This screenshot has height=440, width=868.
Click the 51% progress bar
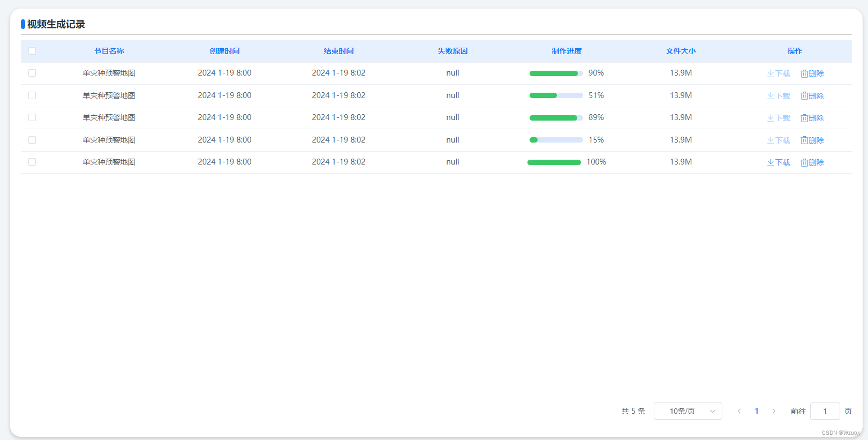[x=556, y=95]
